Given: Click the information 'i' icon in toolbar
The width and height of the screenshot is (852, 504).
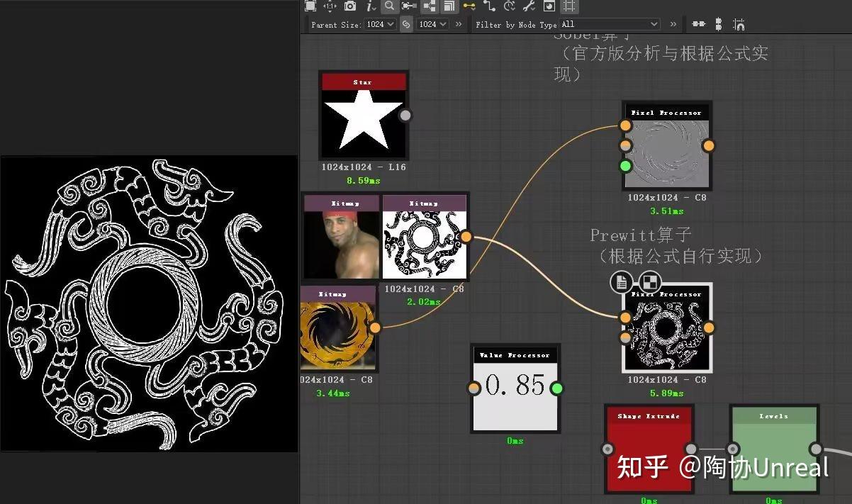Looking at the screenshot, I should [x=369, y=6].
